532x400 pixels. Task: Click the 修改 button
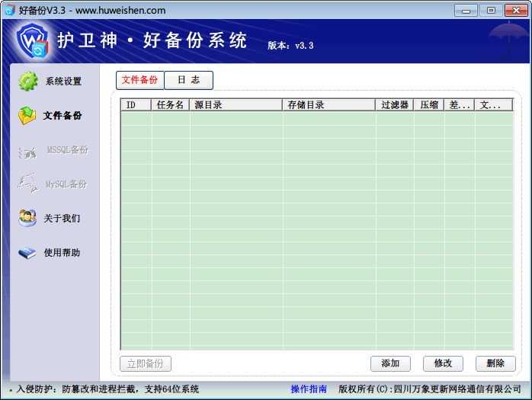click(443, 363)
